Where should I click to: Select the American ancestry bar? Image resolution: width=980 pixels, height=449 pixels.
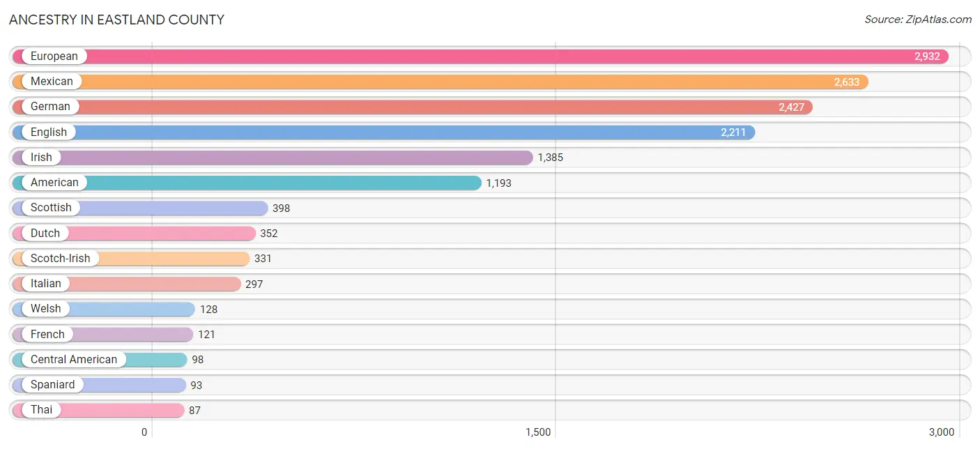click(279, 183)
